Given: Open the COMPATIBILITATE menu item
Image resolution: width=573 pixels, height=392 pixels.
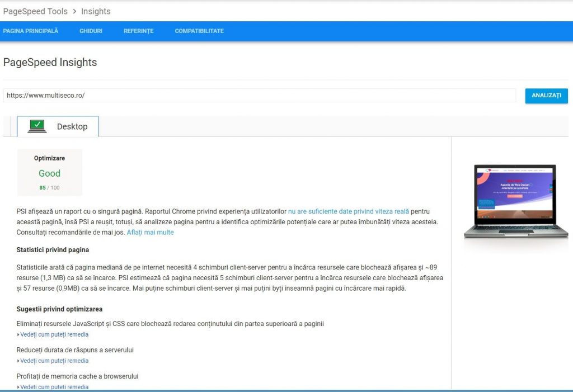Looking at the screenshot, I should (199, 31).
